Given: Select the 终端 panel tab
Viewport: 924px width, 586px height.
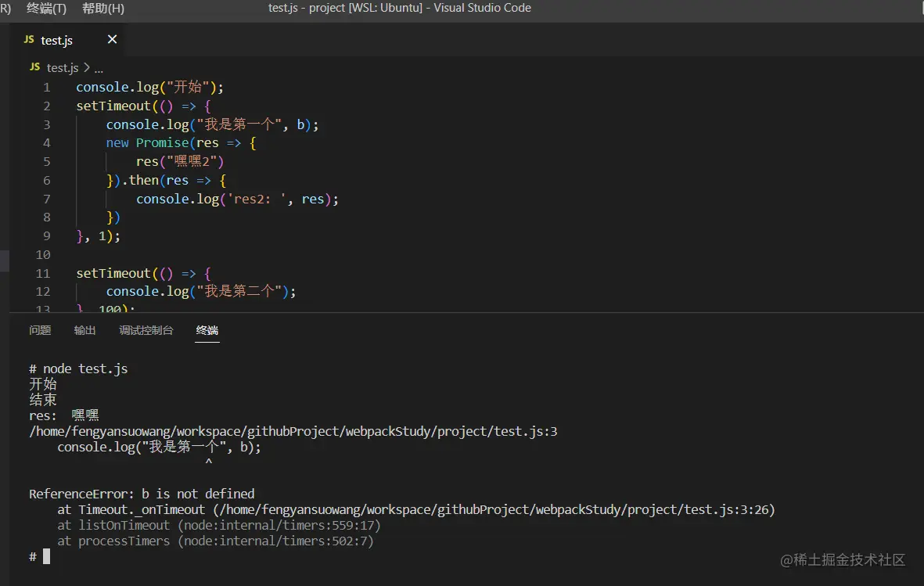Looking at the screenshot, I should tap(207, 330).
